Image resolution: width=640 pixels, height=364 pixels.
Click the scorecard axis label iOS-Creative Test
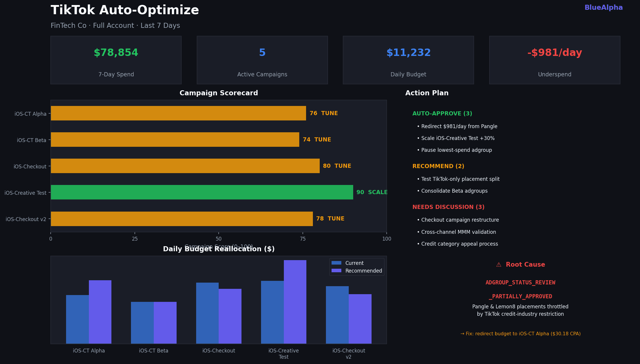point(25,193)
